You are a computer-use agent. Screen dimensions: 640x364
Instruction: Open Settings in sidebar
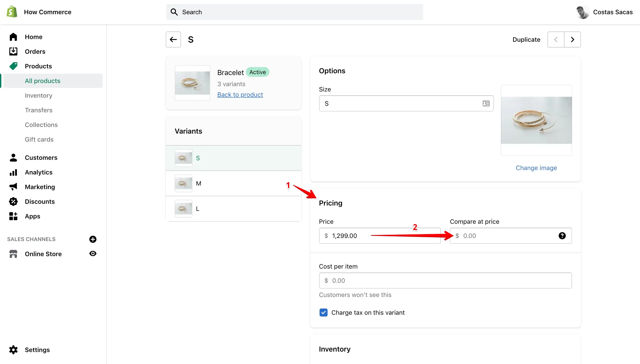(x=37, y=350)
